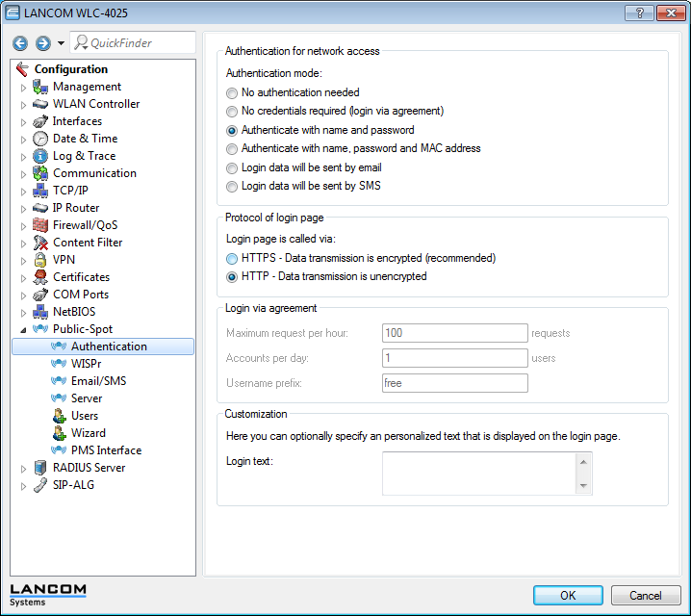Expand the Management tree node
The image size is (691, 616).
(24, 88)
